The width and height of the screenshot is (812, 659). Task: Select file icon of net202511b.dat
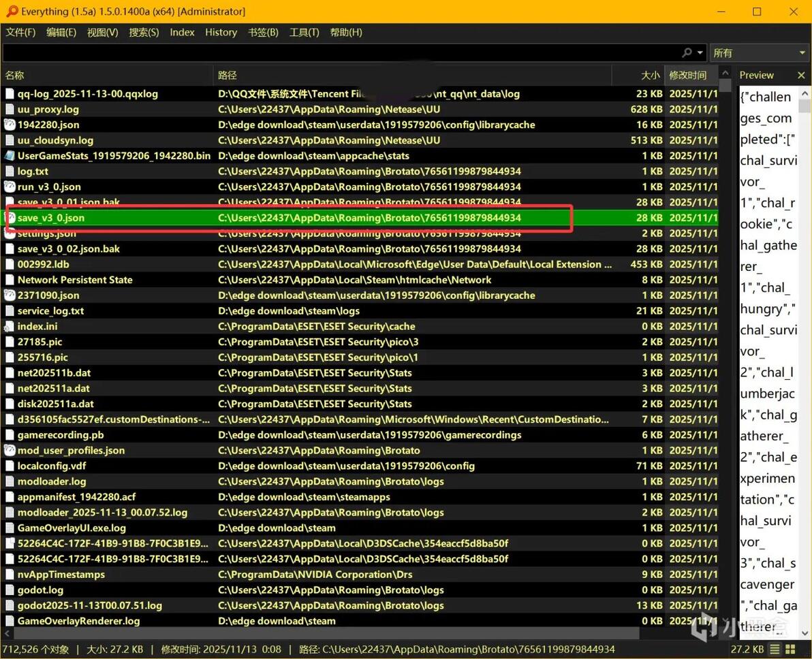click(x=10, y=373)
